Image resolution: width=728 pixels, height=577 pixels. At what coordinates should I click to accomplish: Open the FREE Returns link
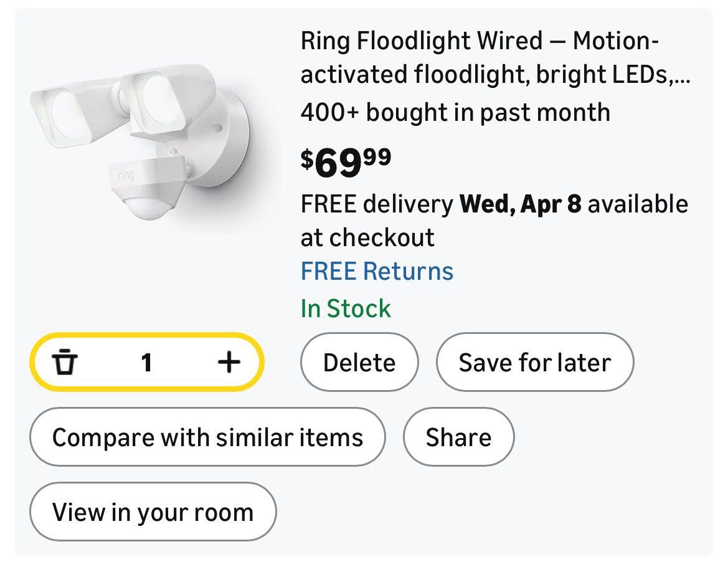point(377,271)
